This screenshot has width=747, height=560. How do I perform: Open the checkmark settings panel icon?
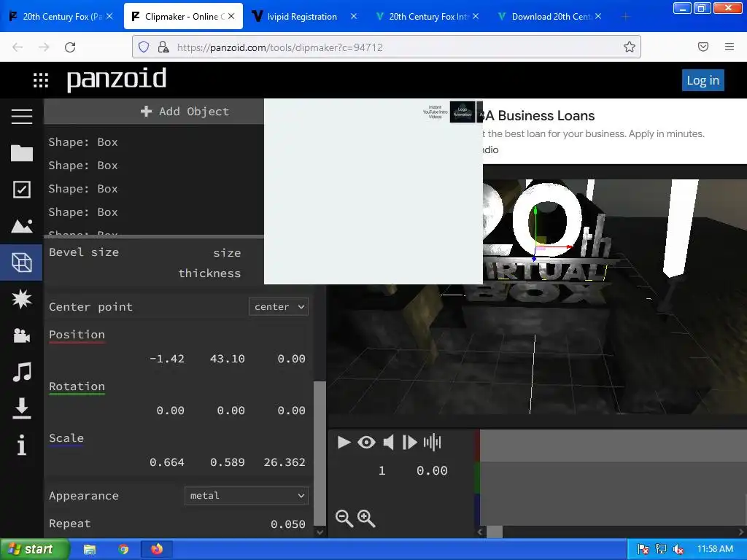21,190
